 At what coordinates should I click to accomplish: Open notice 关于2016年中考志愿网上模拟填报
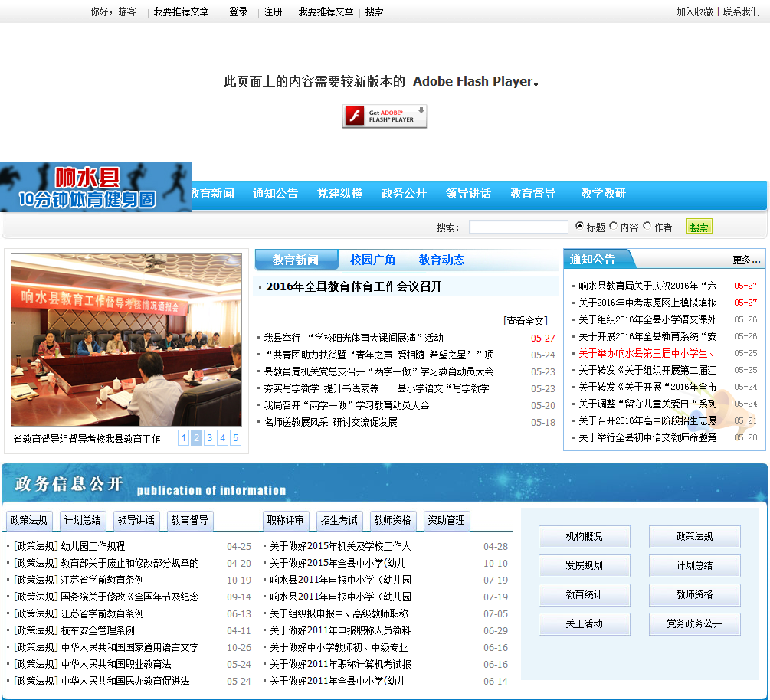pyautogui.click(x=647, y=303)
